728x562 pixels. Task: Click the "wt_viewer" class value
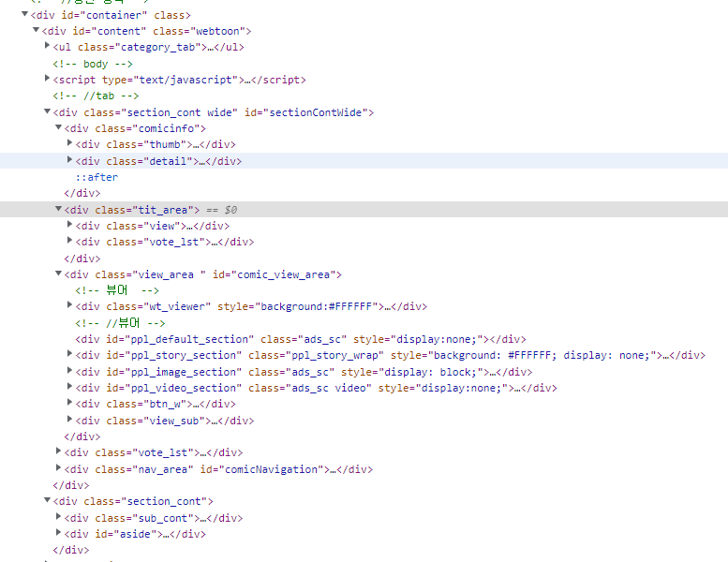point(177,306)
